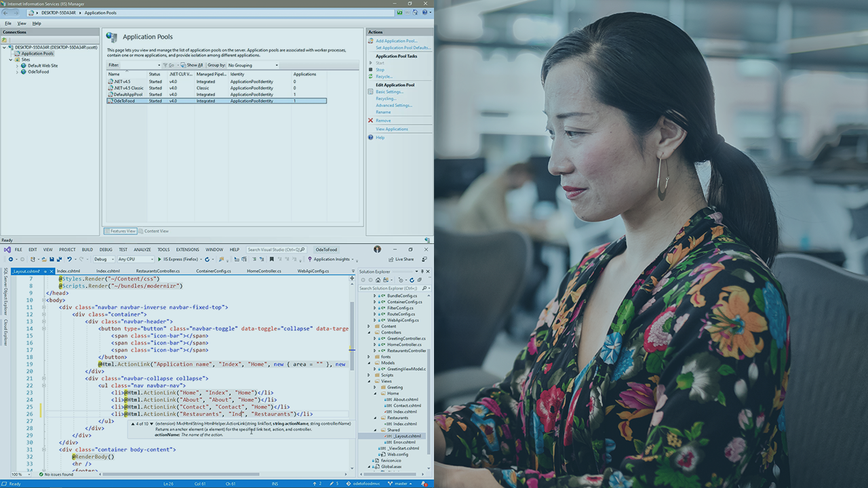This screenshot has height=488, width=868.
Task: Click the Save All toolbar icon
Action: [x=60, y=259]
